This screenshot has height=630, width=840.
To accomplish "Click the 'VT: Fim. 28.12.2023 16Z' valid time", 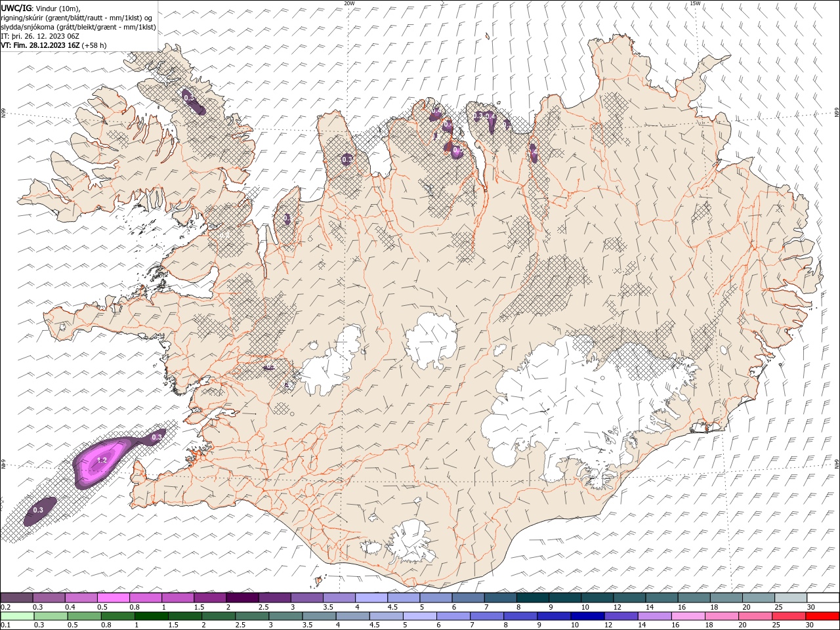I will click(41, 45).
